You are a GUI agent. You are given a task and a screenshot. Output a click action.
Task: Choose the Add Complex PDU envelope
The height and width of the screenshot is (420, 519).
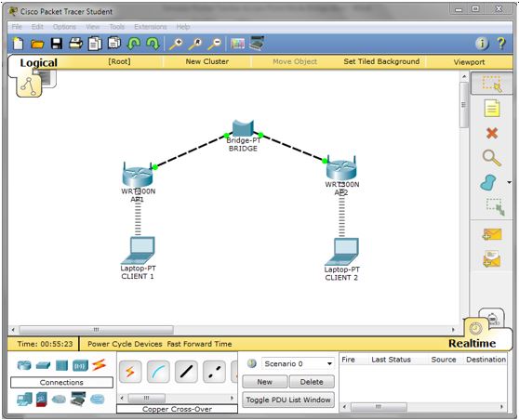492,258
